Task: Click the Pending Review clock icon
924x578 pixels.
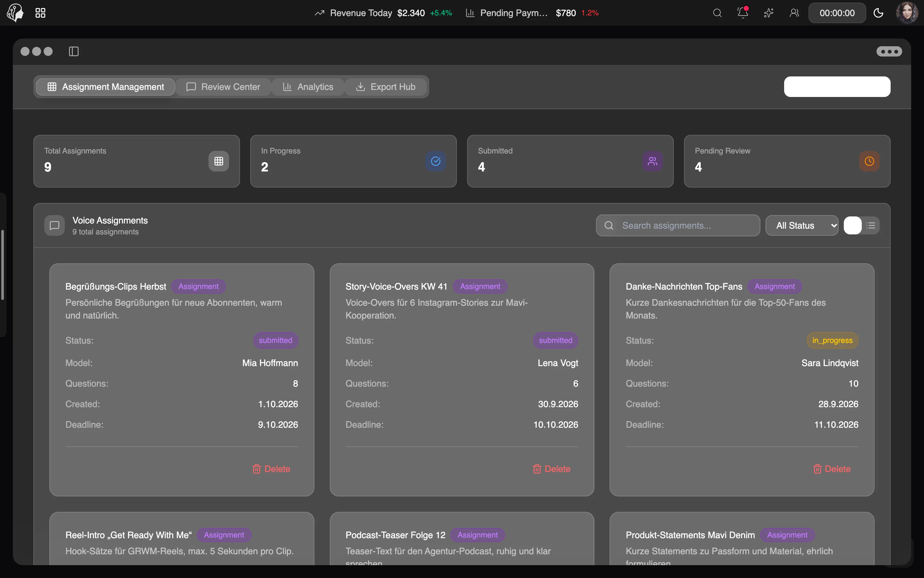Action: tap(869, 161)
